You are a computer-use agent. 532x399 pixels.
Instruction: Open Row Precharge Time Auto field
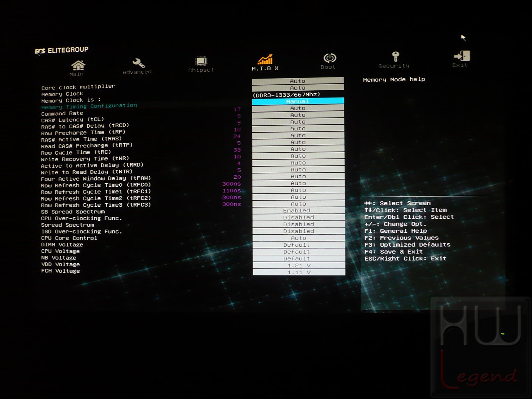[x=298, y=128]
